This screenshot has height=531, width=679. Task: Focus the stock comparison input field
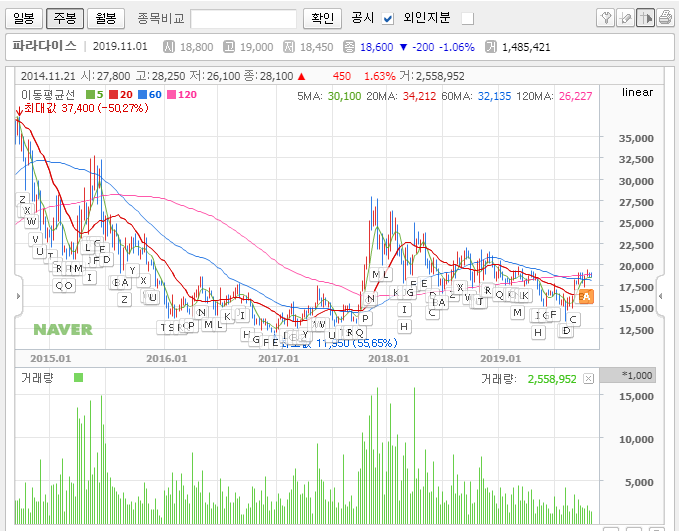tap(243, 19)
